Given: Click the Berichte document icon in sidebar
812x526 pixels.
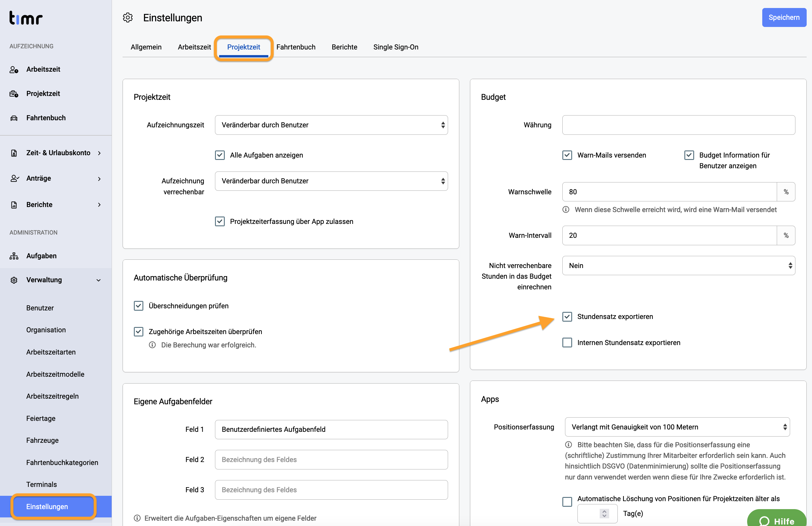Looking at the screenshot, I should tap(14, 205).
